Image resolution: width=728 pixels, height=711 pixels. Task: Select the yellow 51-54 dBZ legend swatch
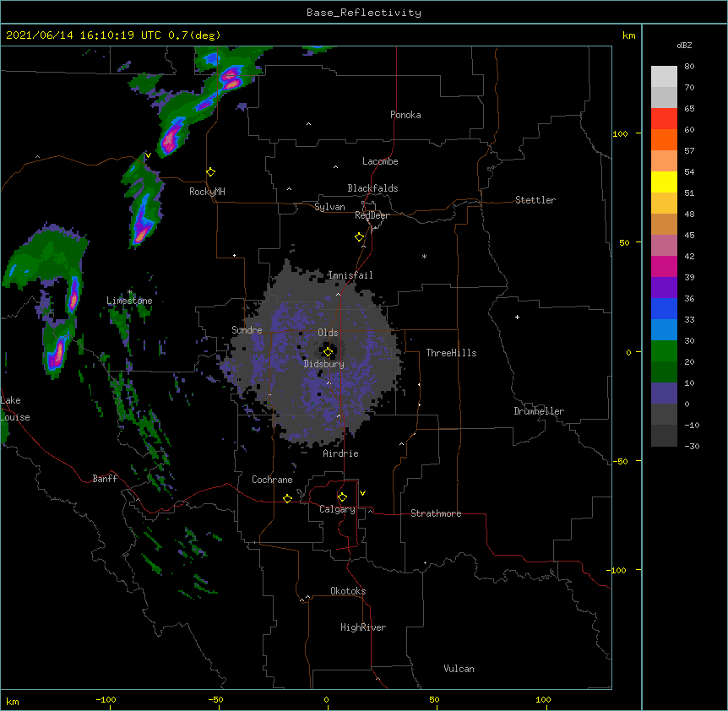point(664,182)
